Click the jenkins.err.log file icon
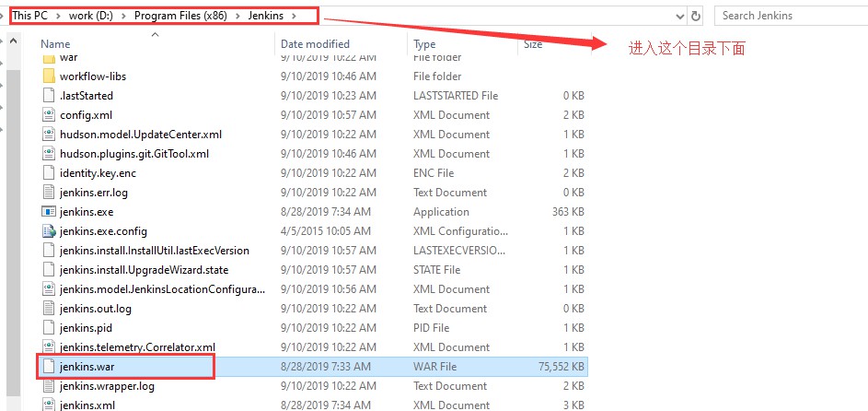 coord(50,193)
